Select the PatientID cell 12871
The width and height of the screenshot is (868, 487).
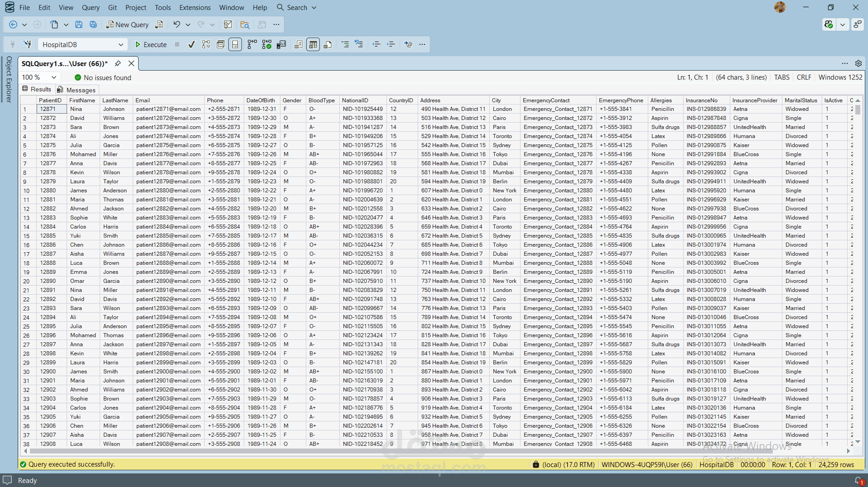52,109
